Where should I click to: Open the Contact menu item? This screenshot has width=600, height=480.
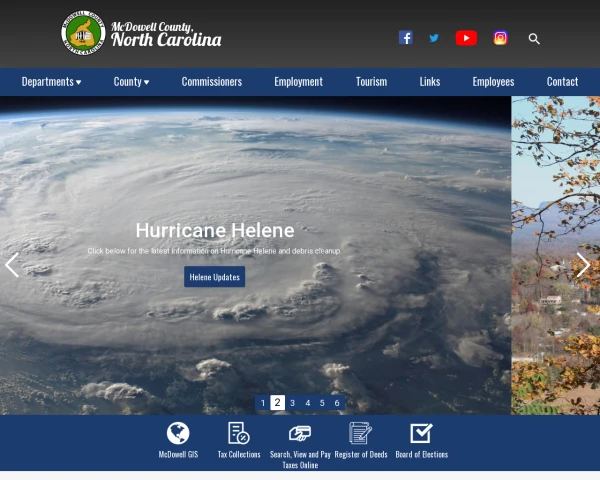click(562, 82)
